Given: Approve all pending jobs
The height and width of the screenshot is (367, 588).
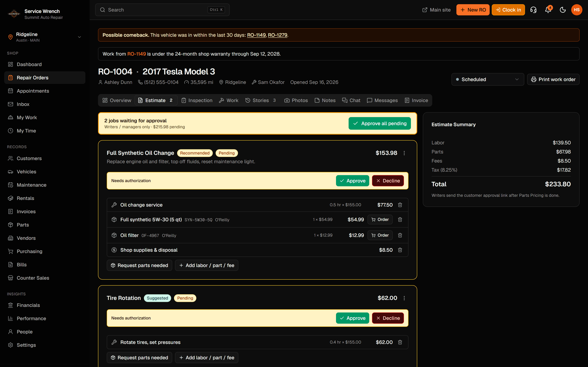Looking at the screenshot, I should coord(380,123).
